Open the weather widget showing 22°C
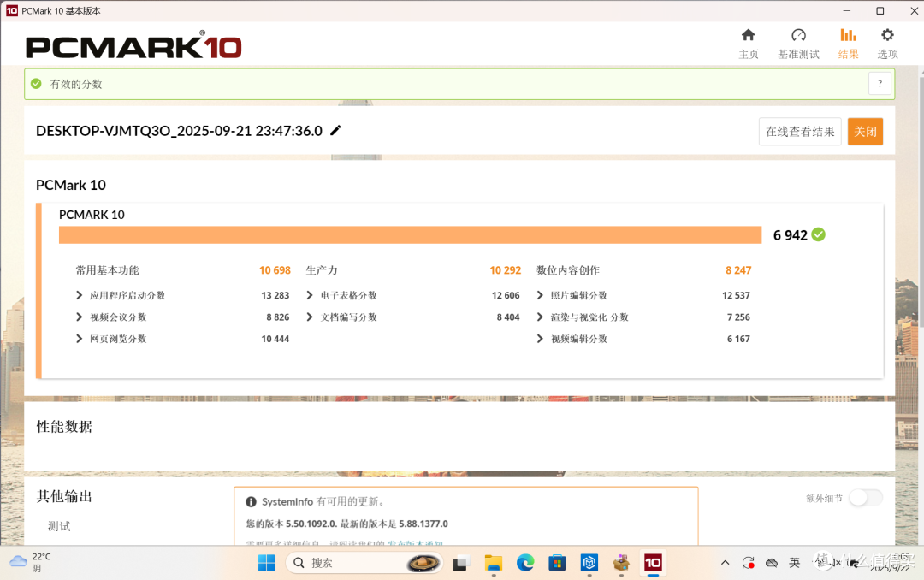Image resolution: width=924 pixels, height=580 pixels. [31, 562]
